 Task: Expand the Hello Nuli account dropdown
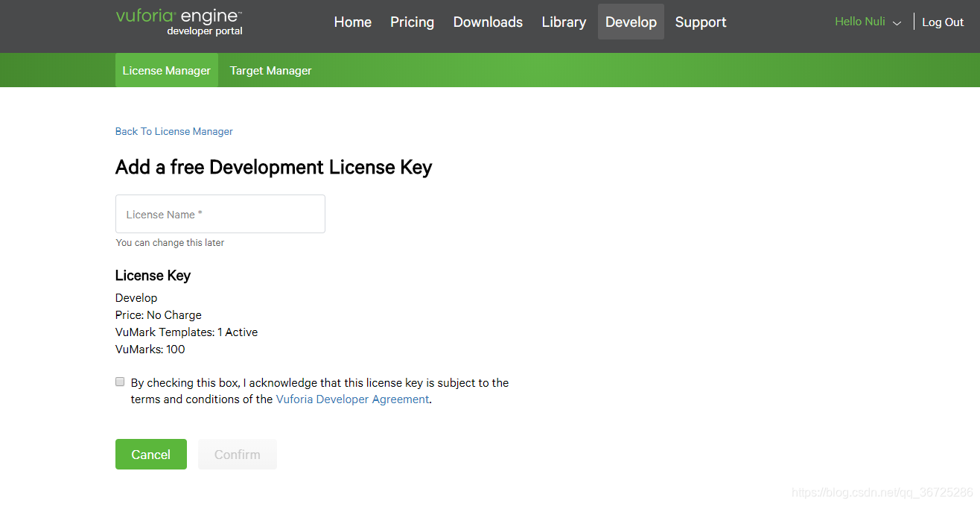(x=868, y=22)
